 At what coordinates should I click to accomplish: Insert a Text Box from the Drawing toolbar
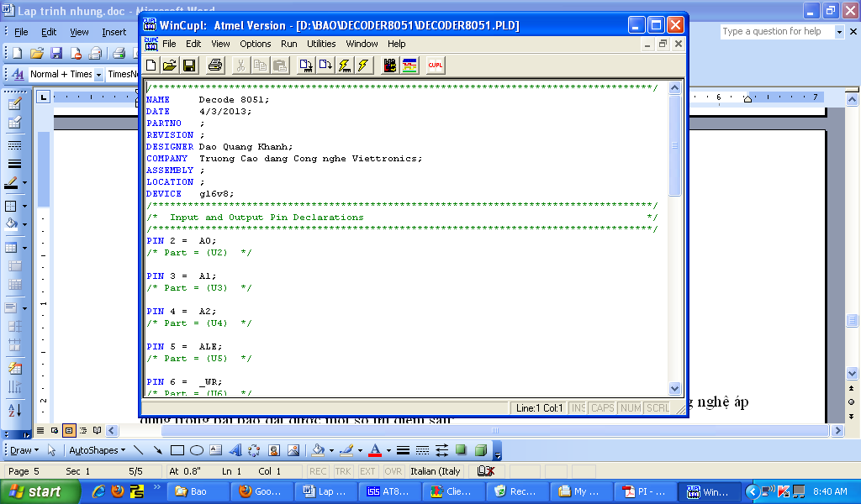pyautogui.click(x=216, y=450)
